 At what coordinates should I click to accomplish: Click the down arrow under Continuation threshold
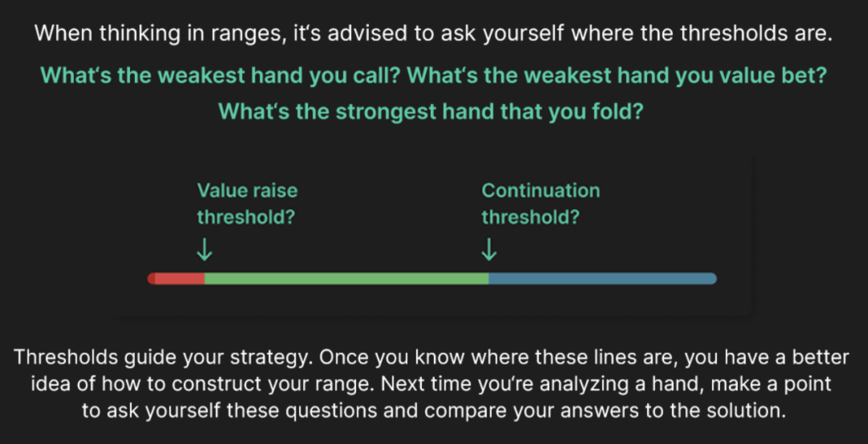[x=489, y=251]
